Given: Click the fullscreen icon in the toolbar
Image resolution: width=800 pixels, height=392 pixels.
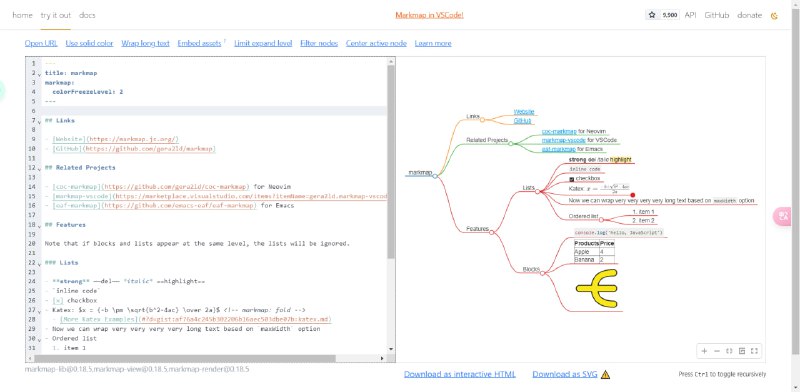Looking at the screenshot, I should click(x=754, y=351).
